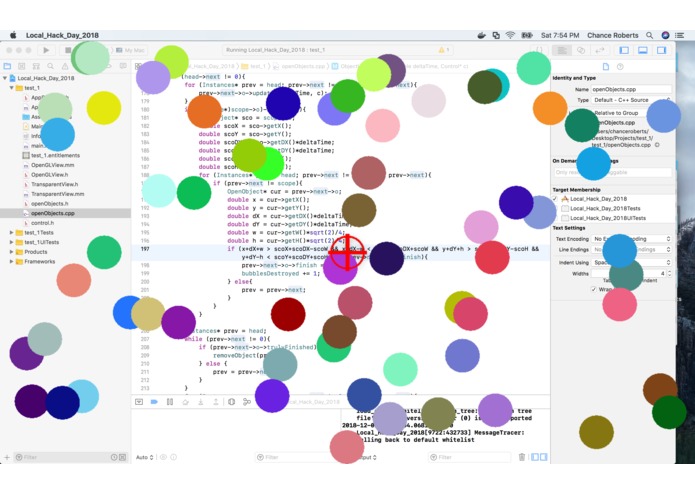Screen dimensions: 695x494
Task: Expand the Frameworks folder
Action: (12, 261)
